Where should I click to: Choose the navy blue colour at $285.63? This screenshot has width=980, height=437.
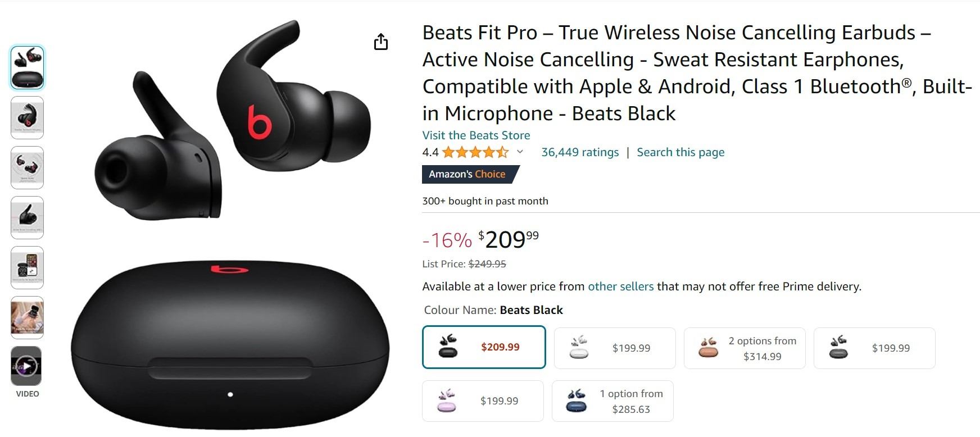tap(612, 401)
